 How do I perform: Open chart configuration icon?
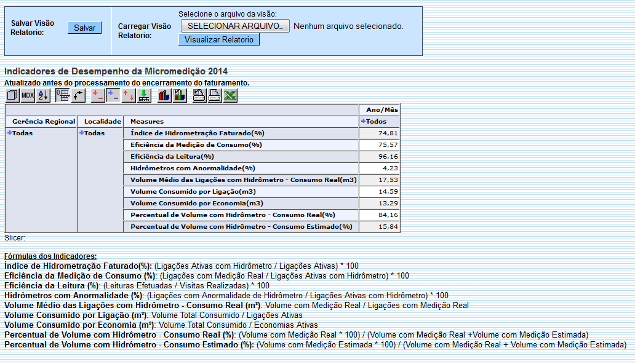pyautogui.click(x=180, y=95)
